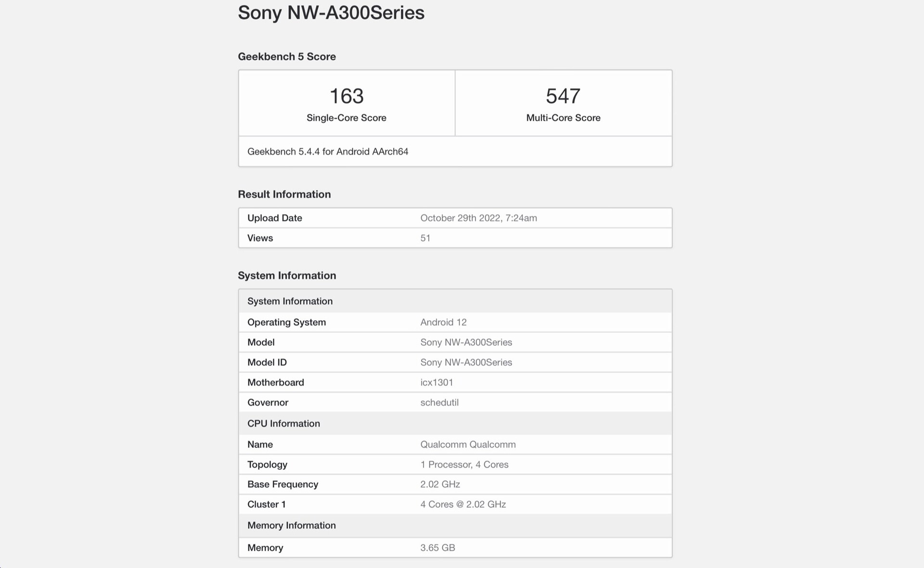The width and height of the screenshot is (924, 568).
Task: Click the Memory Information section header
Action: [292, 525]
